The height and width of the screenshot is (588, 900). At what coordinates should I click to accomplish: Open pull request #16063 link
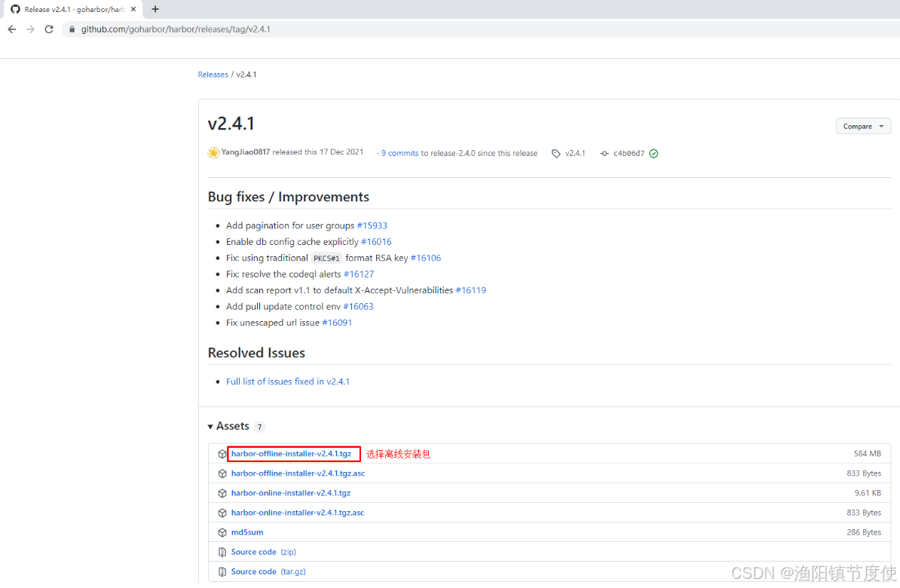pos(358,306)
